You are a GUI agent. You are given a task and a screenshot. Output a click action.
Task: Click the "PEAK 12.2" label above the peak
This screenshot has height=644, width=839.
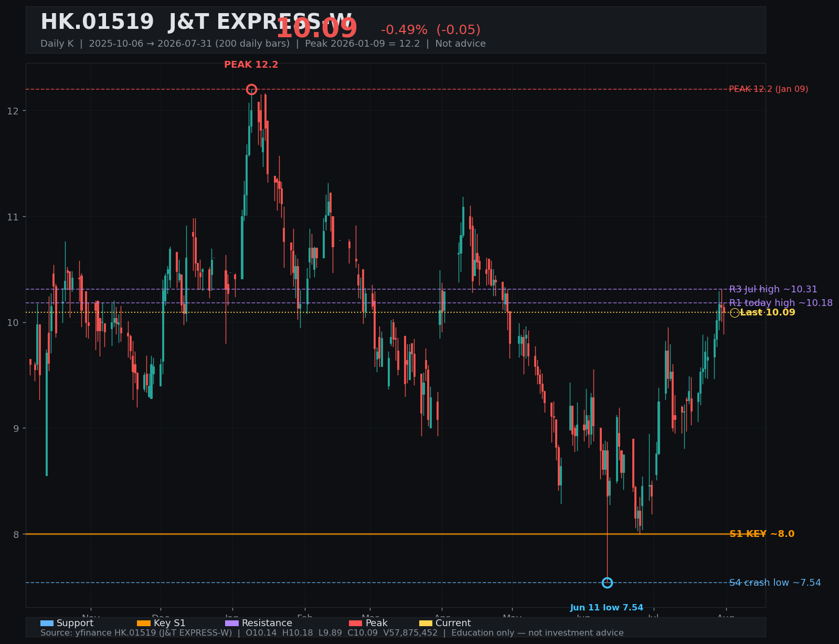[x=251, y=65]
